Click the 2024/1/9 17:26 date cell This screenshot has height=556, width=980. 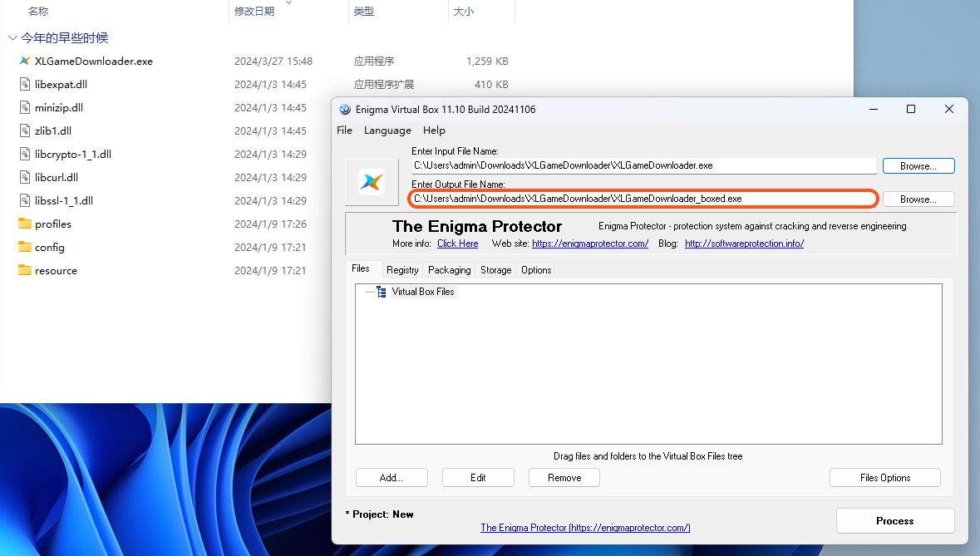click(271, 224)
